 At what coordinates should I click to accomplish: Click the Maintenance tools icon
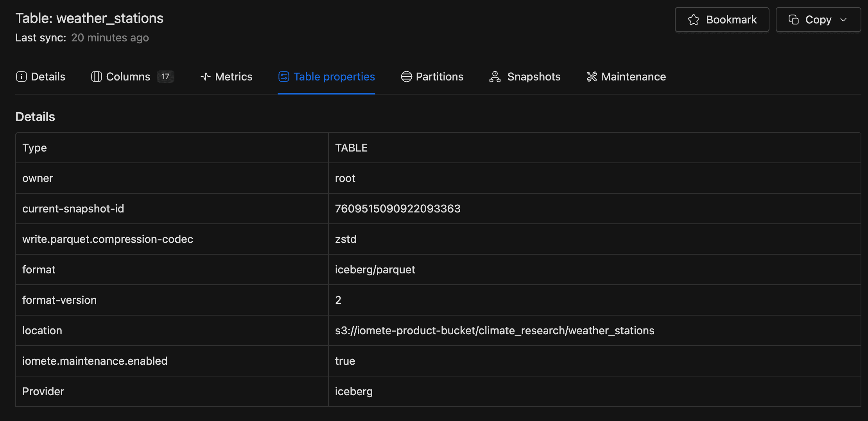coord(592,77)
